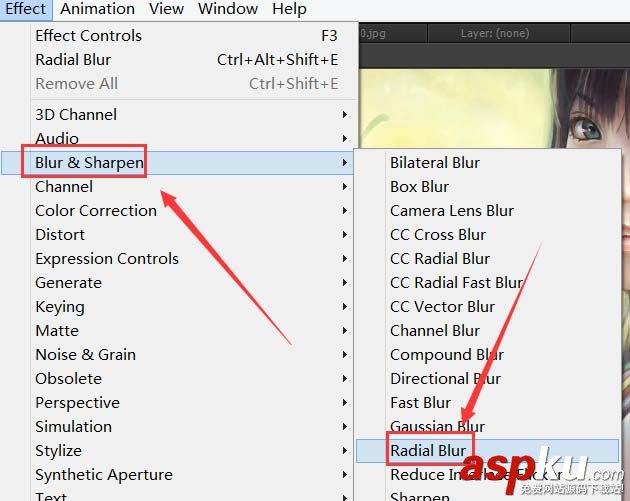The height and width of the screenshot is (501, 630).
Task: Expand the 3D Channel submenu arrow
Action: pos(345,115)
